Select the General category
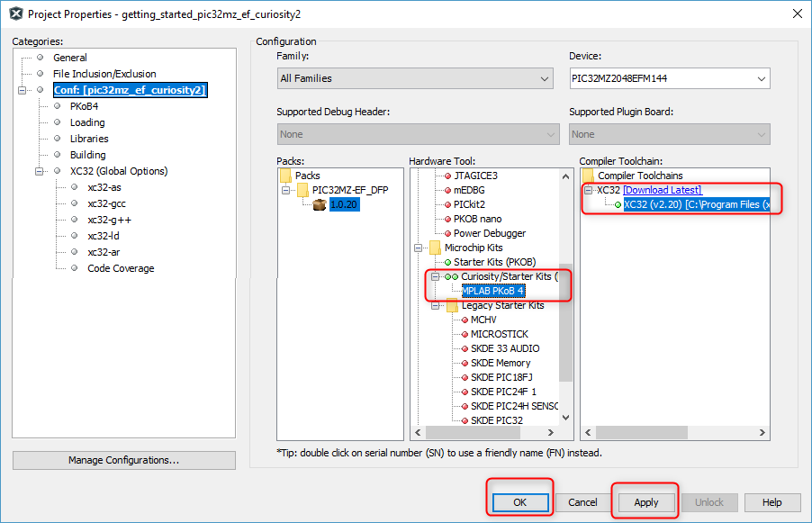 pos(69,58)
